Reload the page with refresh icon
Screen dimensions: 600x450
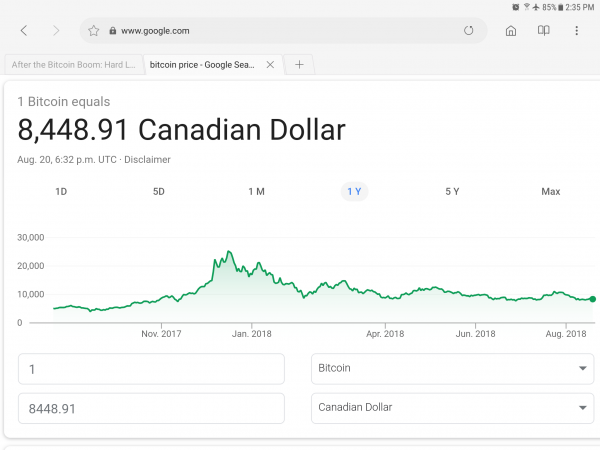[x=469, y=31]
